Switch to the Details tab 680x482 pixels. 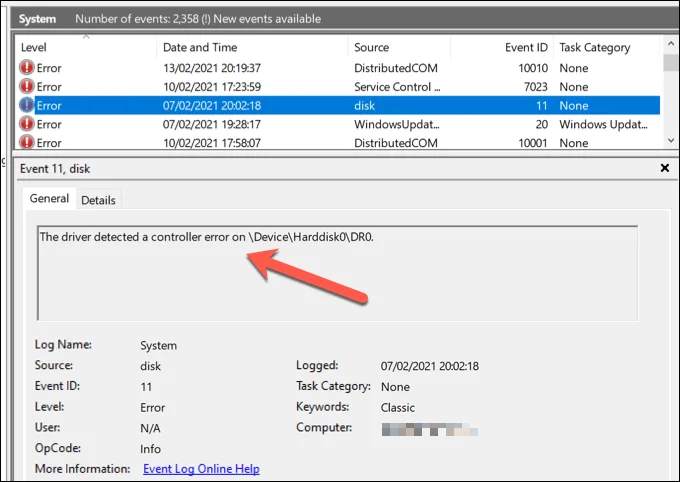pyautogui.click(x=98, y=200)
